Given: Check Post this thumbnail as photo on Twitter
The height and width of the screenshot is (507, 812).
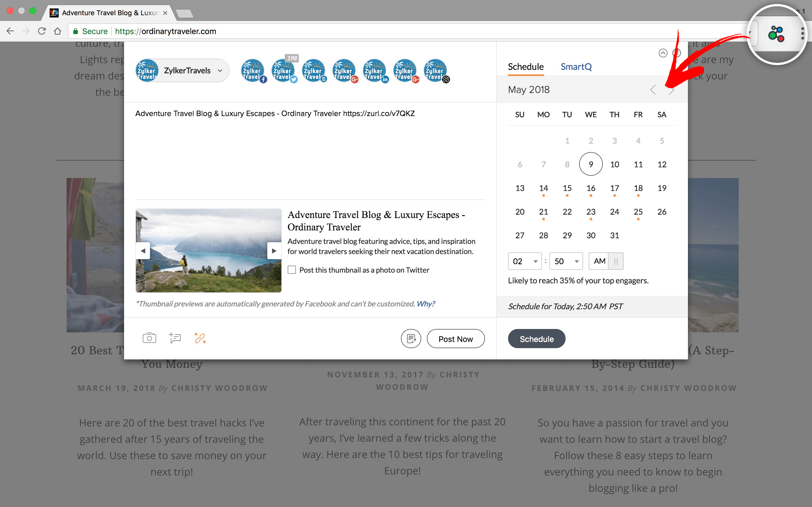Looking at the screenshot, I should 292,270.
